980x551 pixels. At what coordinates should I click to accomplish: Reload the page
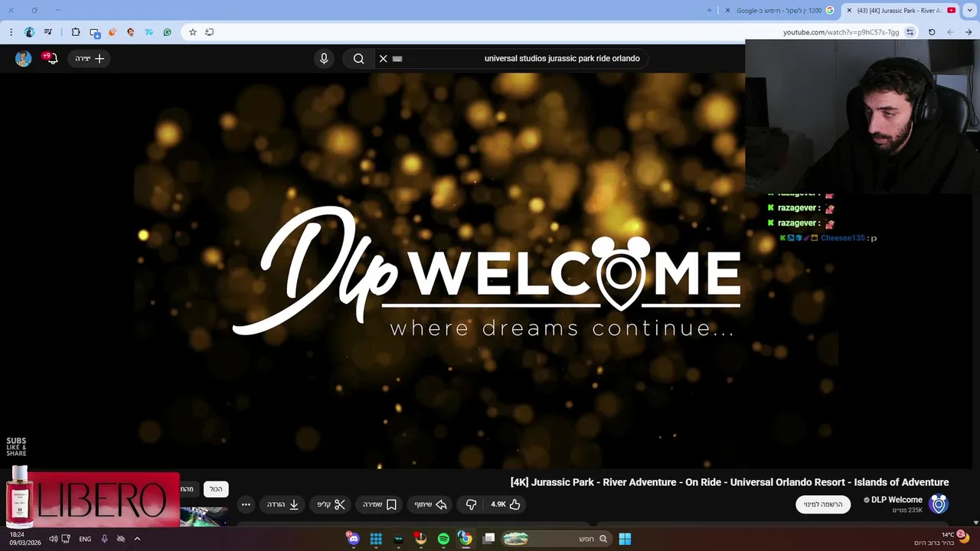point(932,32)
